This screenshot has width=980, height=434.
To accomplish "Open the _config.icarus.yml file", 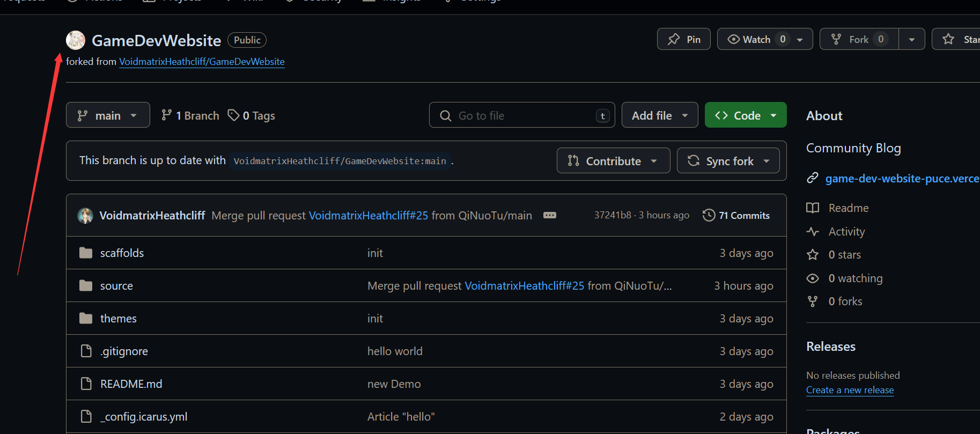I will click(x=144, y=416).
